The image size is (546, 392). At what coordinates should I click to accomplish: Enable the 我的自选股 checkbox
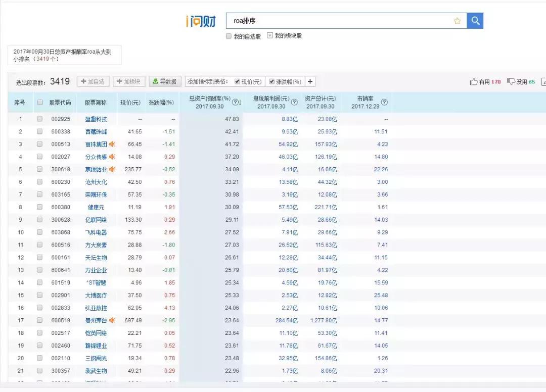point(229,36)
